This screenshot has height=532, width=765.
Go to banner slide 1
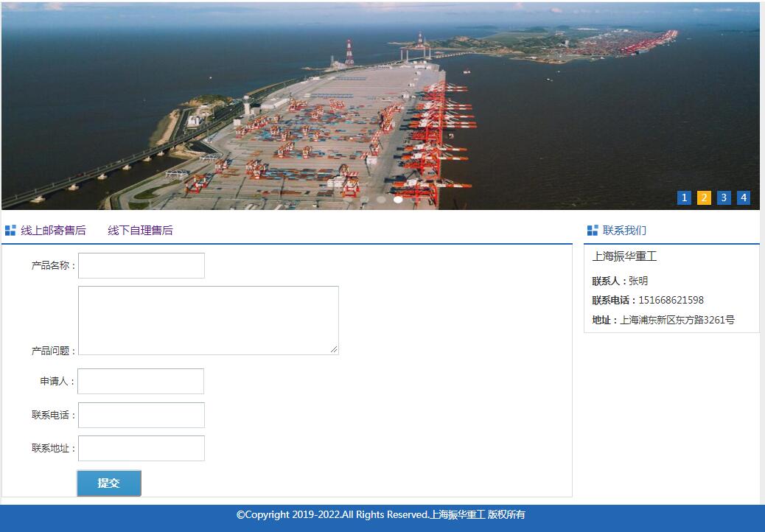coord(684,198)
